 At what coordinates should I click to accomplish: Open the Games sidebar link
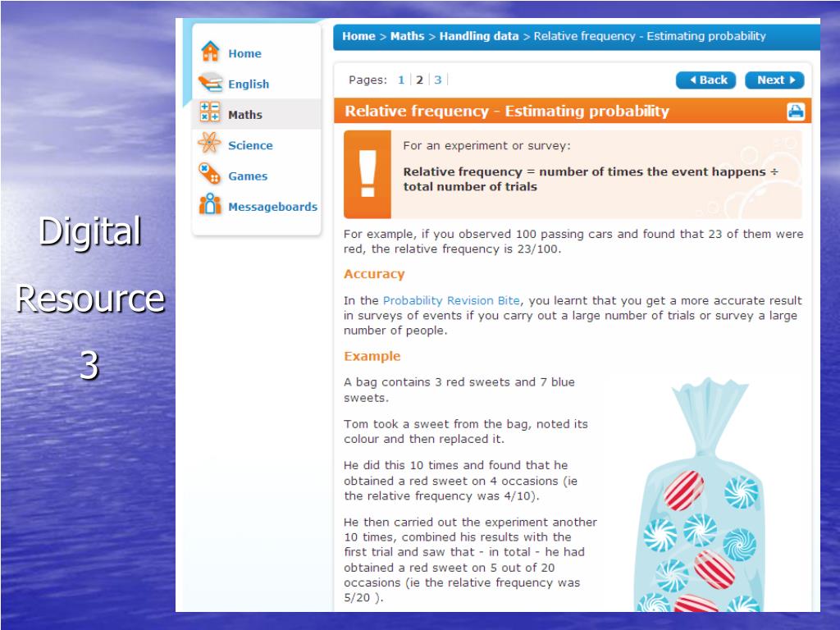[x=248, y=176]
